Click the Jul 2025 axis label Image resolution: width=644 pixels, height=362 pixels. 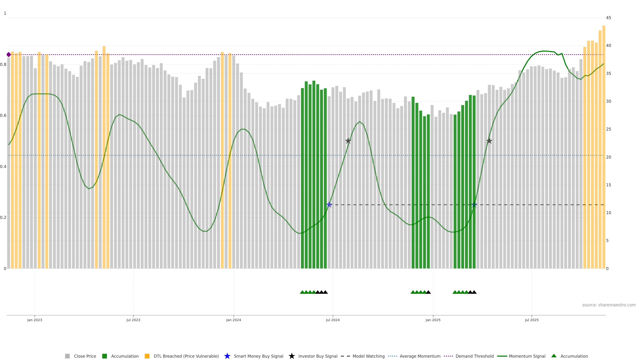tap(531, 320)
